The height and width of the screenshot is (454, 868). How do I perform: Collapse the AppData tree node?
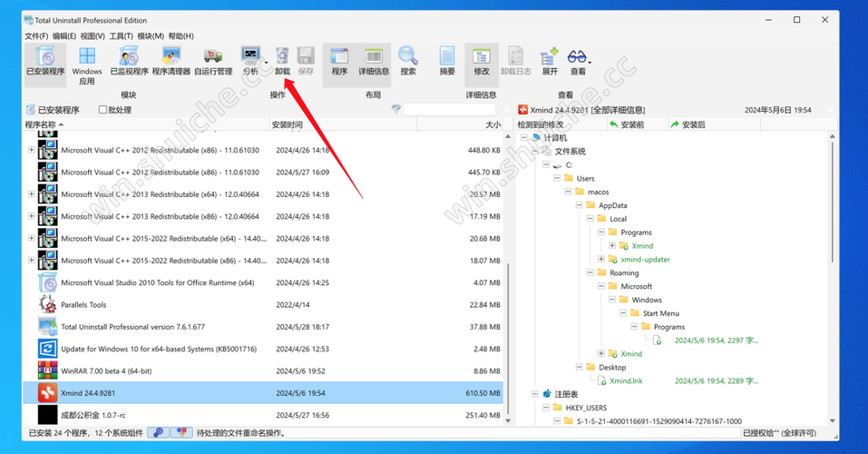(579, 205)
